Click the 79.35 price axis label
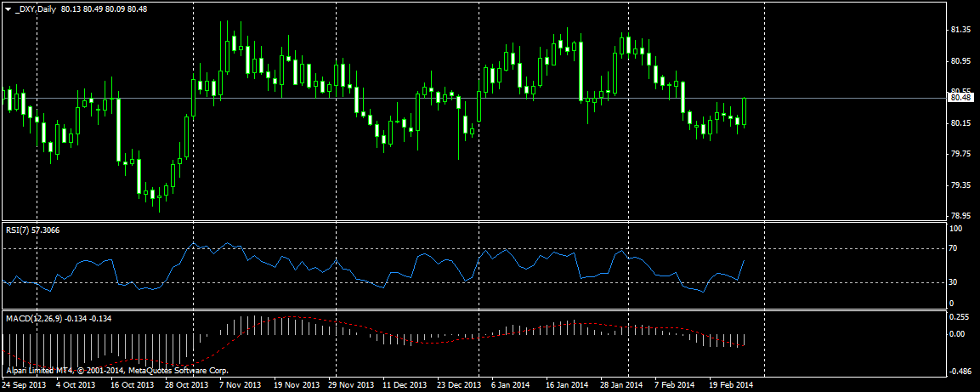The width and height of the screenshot is (980, 392). tap(960, 185)
